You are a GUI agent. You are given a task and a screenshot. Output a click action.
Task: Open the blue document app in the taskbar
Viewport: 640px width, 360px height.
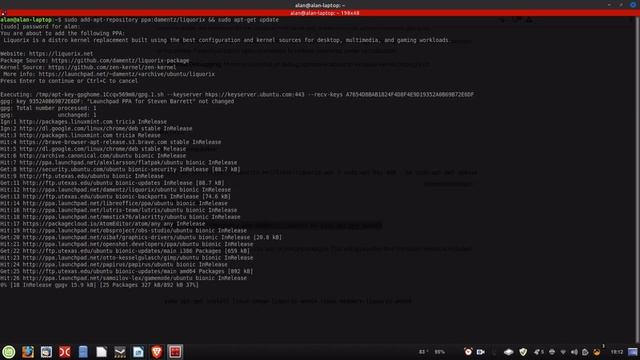[83, 352]
